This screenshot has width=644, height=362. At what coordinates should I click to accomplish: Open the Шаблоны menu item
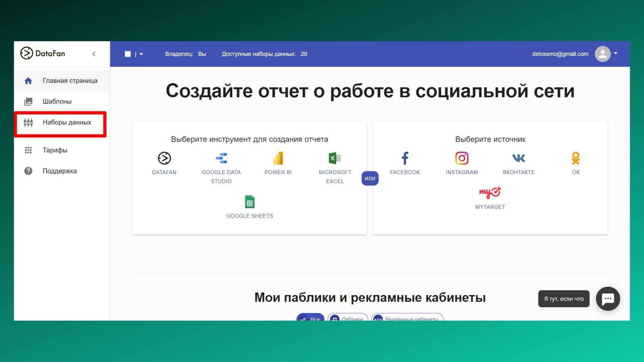tap(62, 102)
